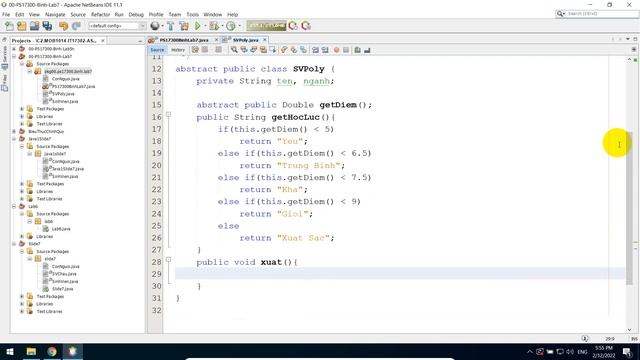Image resolution: width=640 pixels, height=360 pixels.
Task: Close the SVPoly.java tab
Action: (265, 40)
